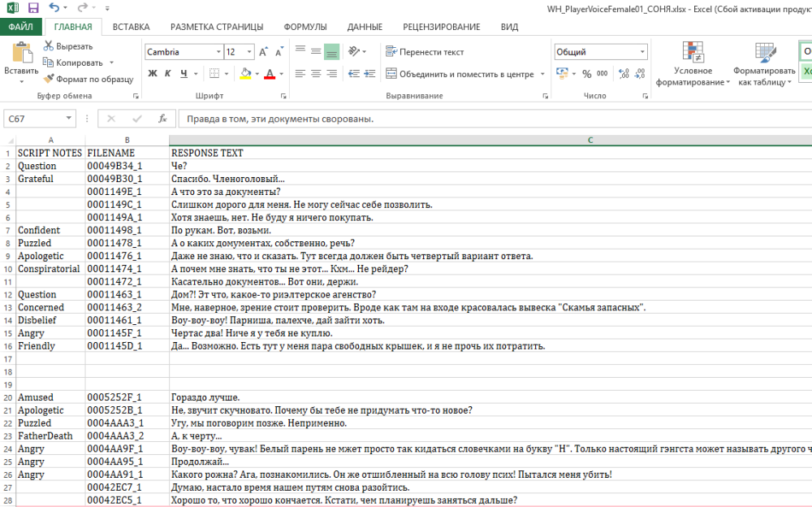Viewport: 812px width, 507px height.
Task: Open Шрифт group dialog launcher
Action: click(x=283, y=96)
